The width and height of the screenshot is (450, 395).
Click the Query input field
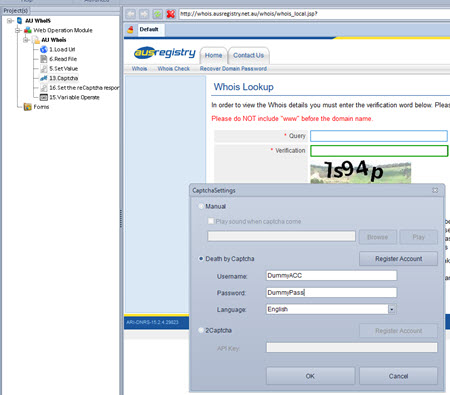pos(379,136)
